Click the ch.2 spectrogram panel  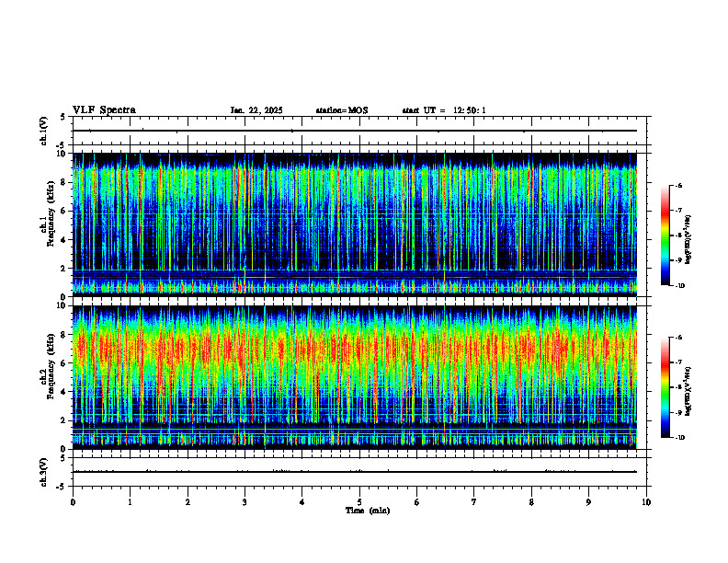355,377
